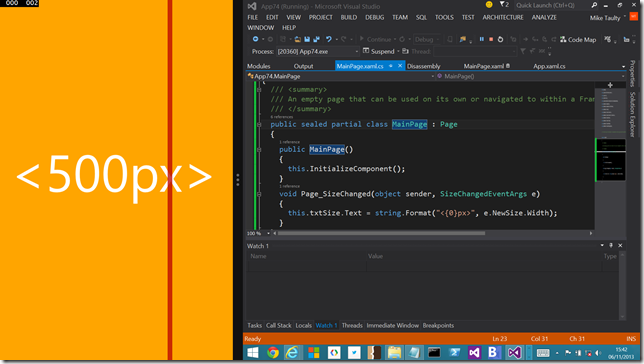
Task: Collapse the MainPage class outlining region
Action: tap(259, 124)
